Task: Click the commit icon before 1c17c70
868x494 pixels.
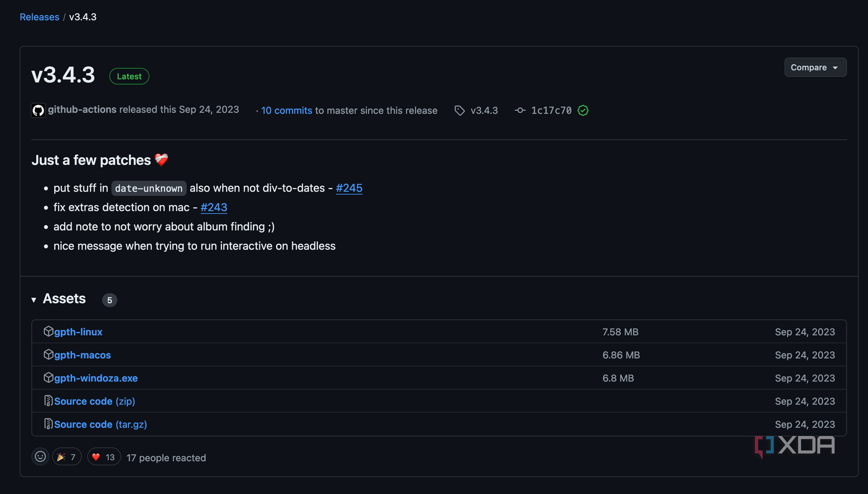Action: tap(520, 110)
